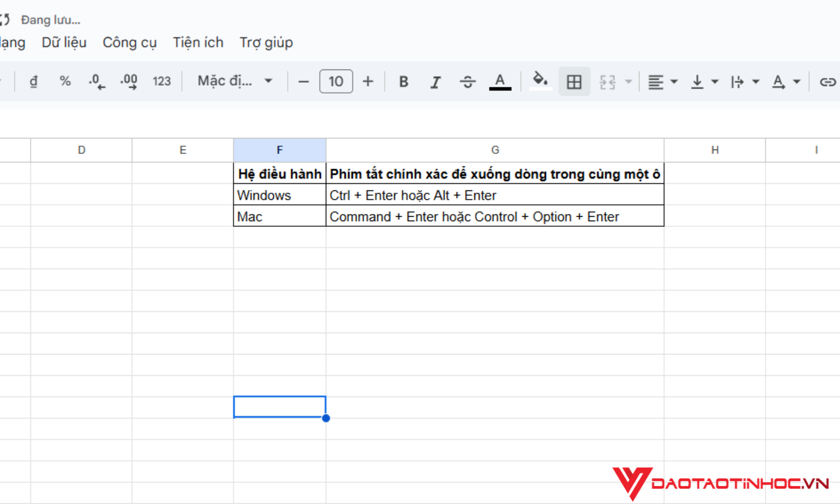
Task: Open the Mặc định font dropdown
Action: [x=232, y=81]
